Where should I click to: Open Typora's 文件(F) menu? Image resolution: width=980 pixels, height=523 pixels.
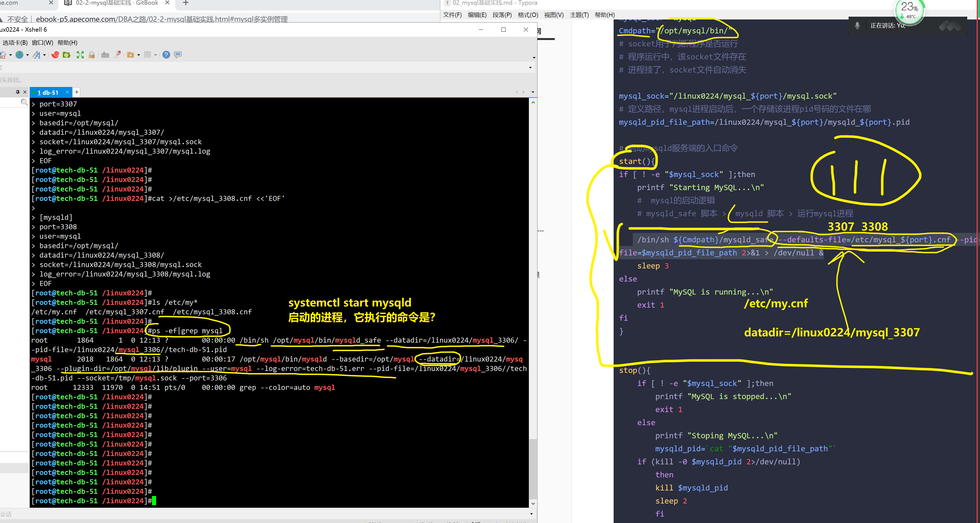(452, 15)
